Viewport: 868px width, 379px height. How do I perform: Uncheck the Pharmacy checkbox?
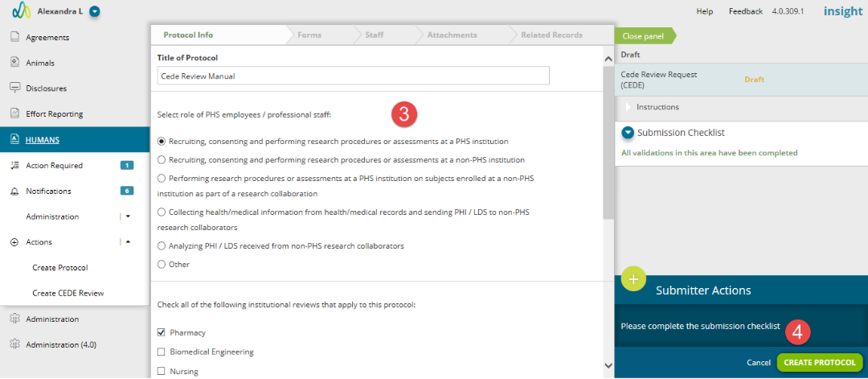coord(162,332)
